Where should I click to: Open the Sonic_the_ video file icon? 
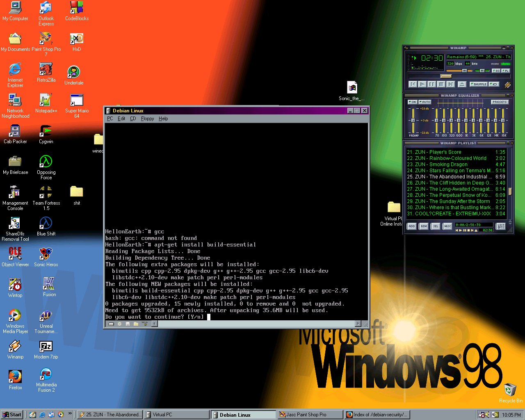pos(352,91)
